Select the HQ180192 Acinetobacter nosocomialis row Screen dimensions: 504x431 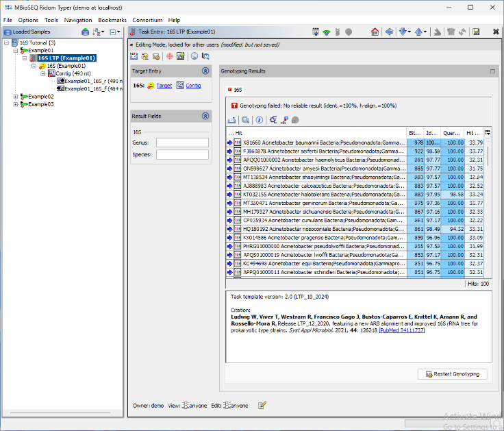tap(355, 229)
